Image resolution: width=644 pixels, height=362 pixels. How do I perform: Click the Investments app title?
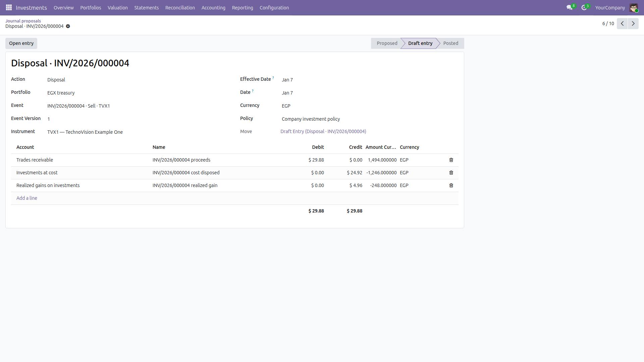[x=32, y=7]
